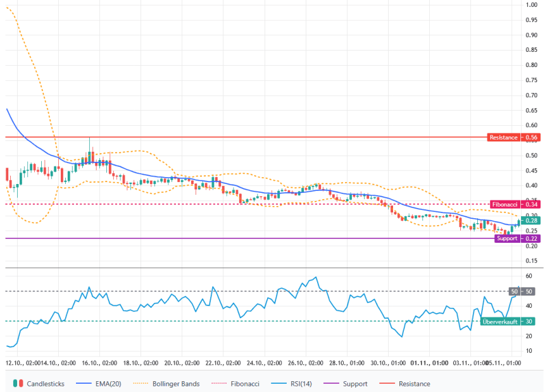Screen dimensions: 545x392
Task: Click the 0.95 value on price axis
Action: pyautogui.click(x=531, y=19)
